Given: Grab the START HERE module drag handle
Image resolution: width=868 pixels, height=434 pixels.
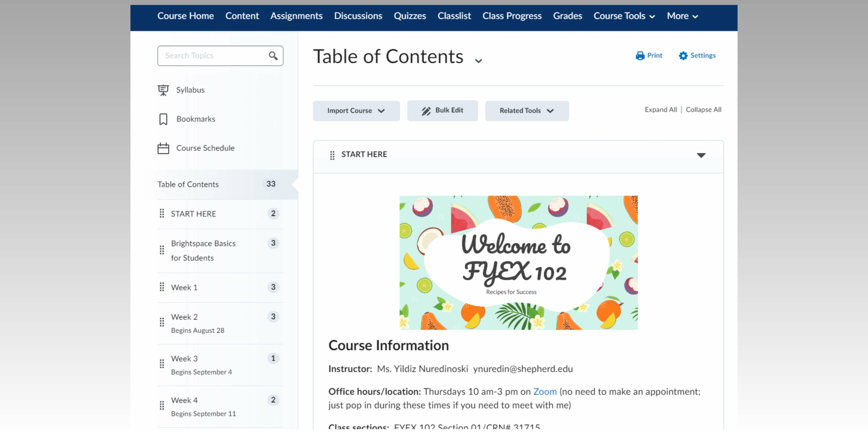Looking at the screenshot, I should [332, 155].
